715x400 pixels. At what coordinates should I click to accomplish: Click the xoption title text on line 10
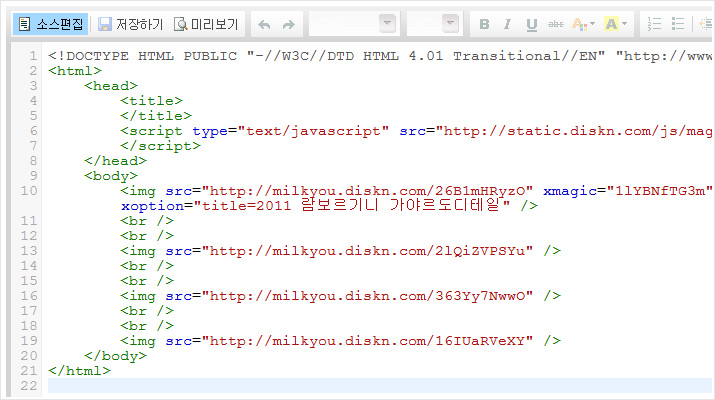[352, 206]
